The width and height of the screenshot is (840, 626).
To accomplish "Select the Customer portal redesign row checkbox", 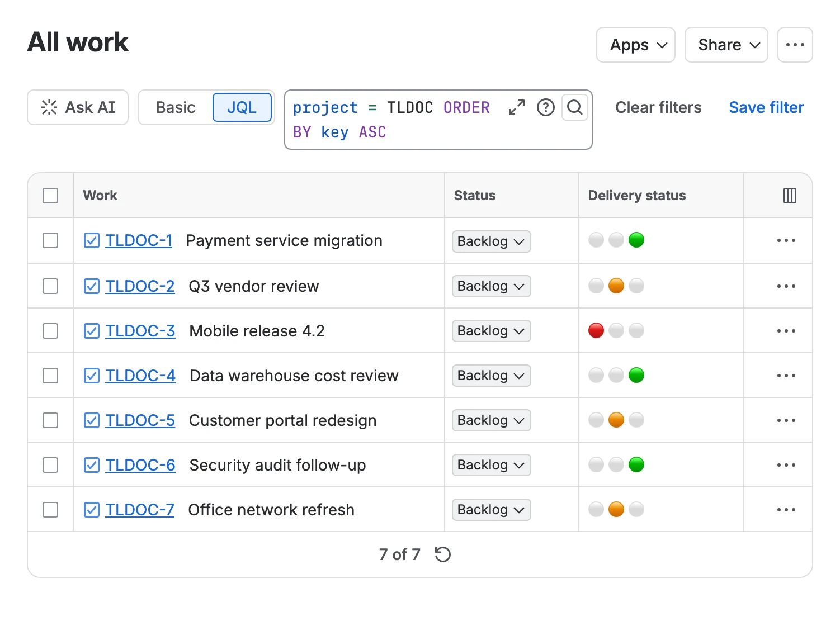I will [50, 420].
